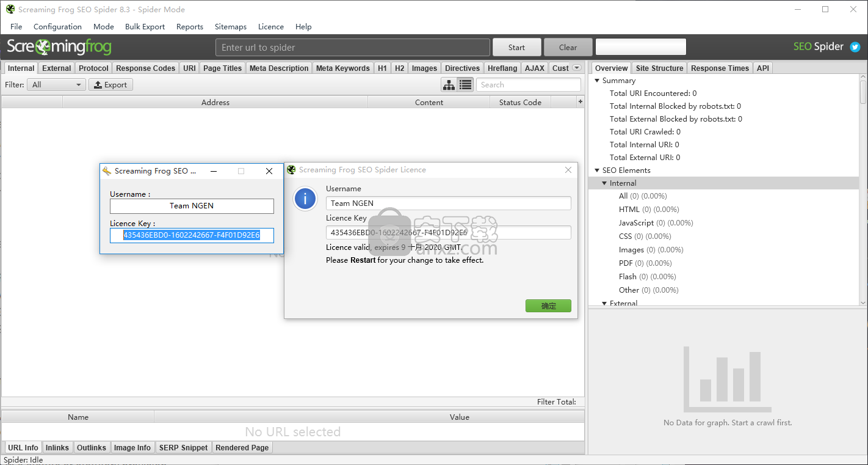Viewport: 868px width, 465px height.
Task: Switch to tree view icon
Action: (449, 85)
